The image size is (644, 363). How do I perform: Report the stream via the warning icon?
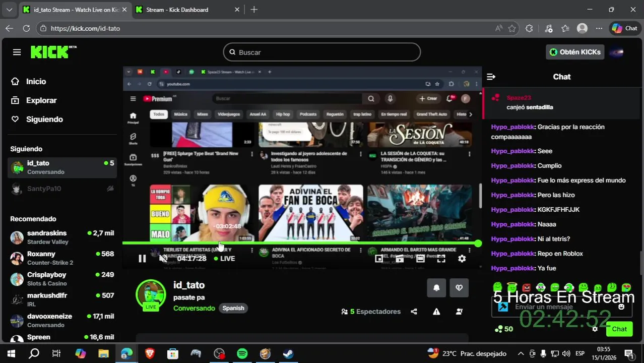[x=436, y=312]
